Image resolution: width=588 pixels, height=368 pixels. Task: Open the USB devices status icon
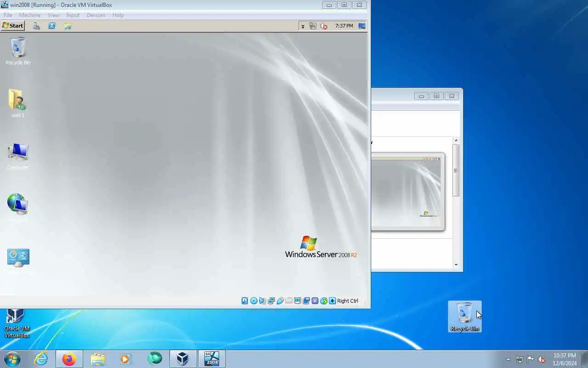280,301
